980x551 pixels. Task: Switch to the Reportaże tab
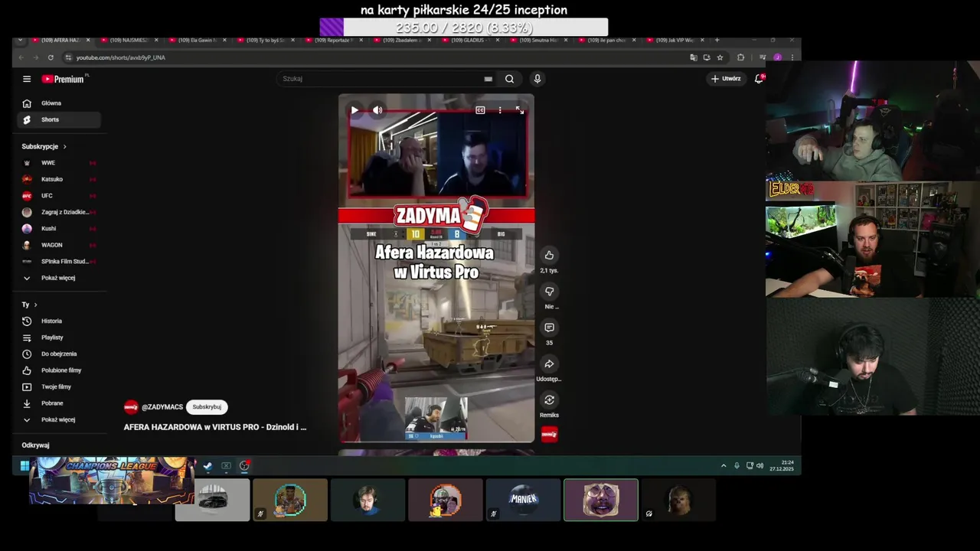click(335, 40)
